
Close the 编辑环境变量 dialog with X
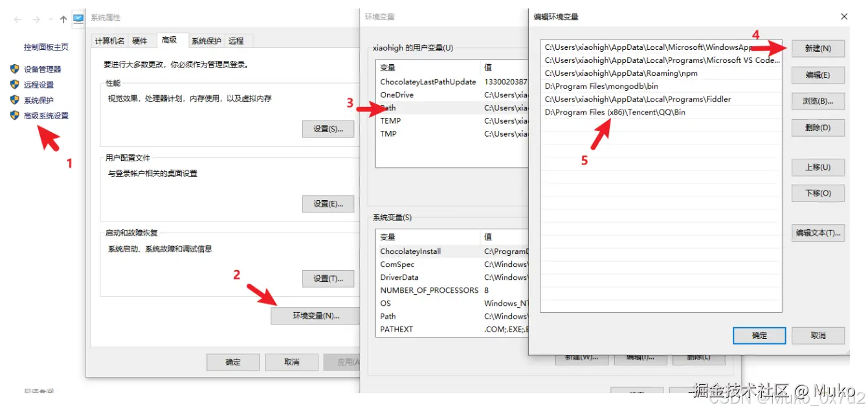[x=844, y=17]
